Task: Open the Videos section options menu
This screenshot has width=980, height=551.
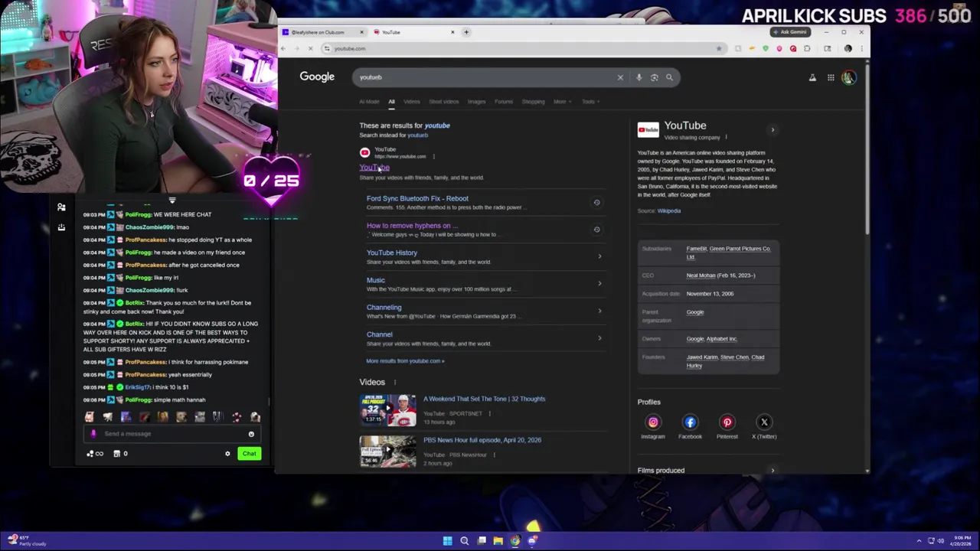Action: click(395, 383)
